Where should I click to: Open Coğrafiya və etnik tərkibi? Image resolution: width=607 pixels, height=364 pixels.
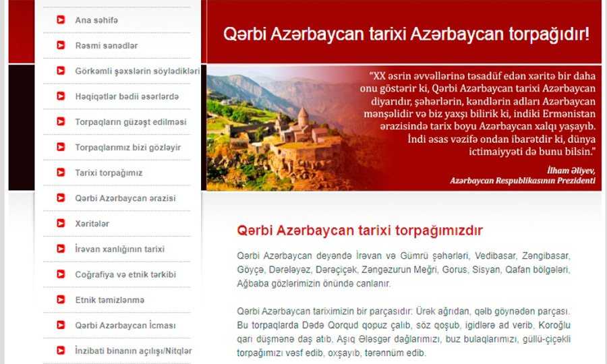click(x=125, y=274)
